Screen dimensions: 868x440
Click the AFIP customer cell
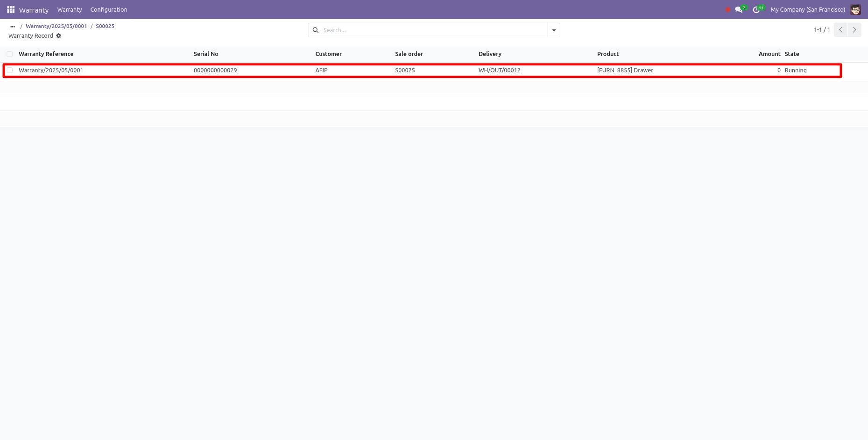tap(321, 70)
